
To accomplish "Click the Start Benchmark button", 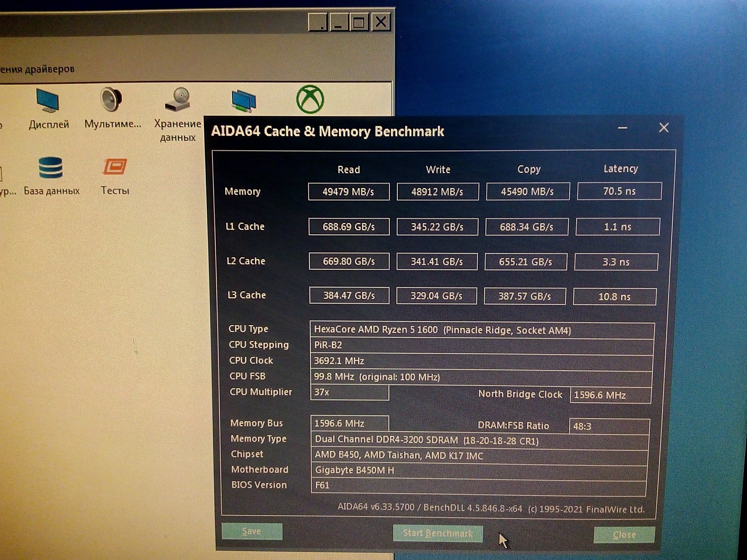I will coord(437,533).
